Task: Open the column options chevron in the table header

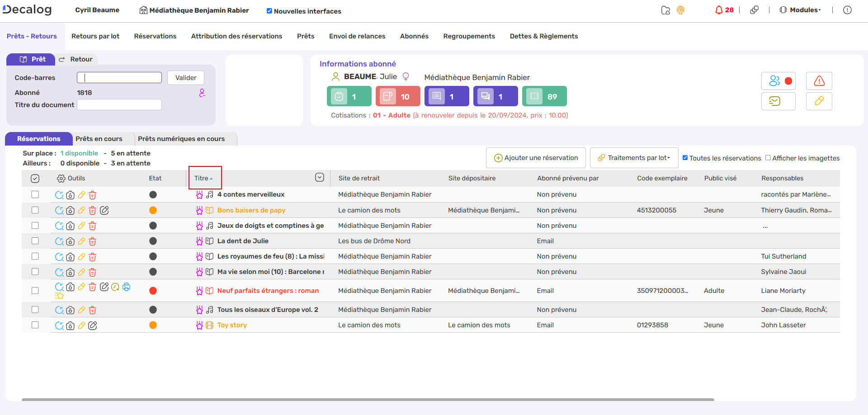Action: point(320,178)
